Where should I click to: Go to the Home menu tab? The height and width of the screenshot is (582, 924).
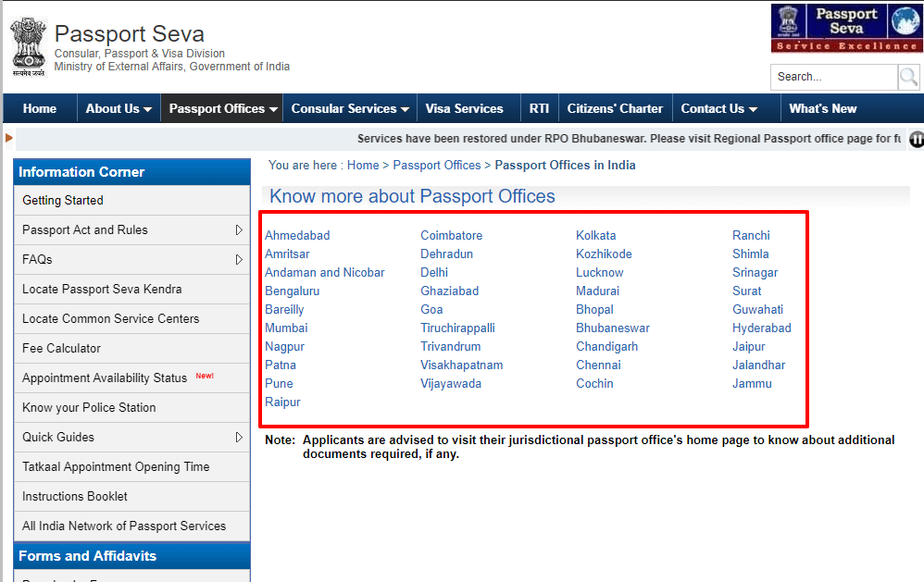(x=40, y=108)
